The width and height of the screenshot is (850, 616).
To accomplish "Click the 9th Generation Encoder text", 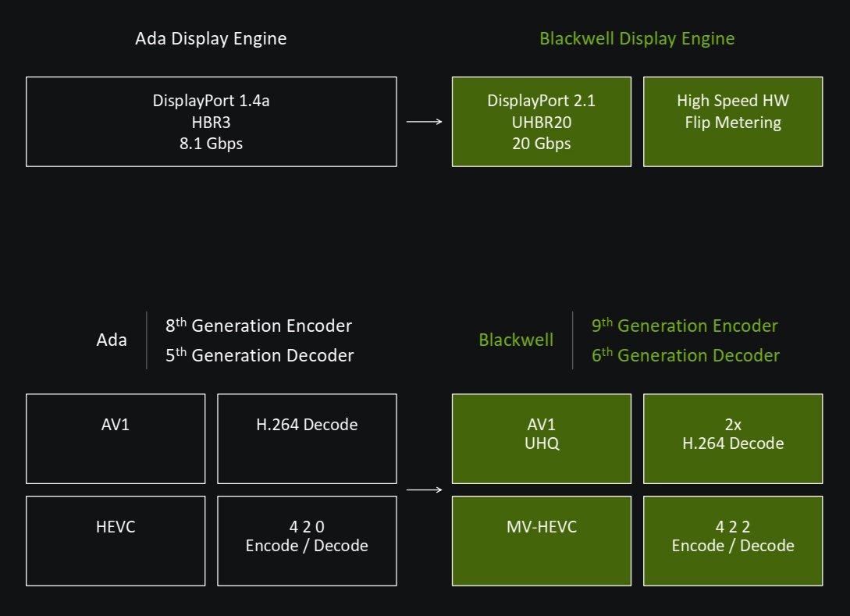I will [x=685, y=326].
